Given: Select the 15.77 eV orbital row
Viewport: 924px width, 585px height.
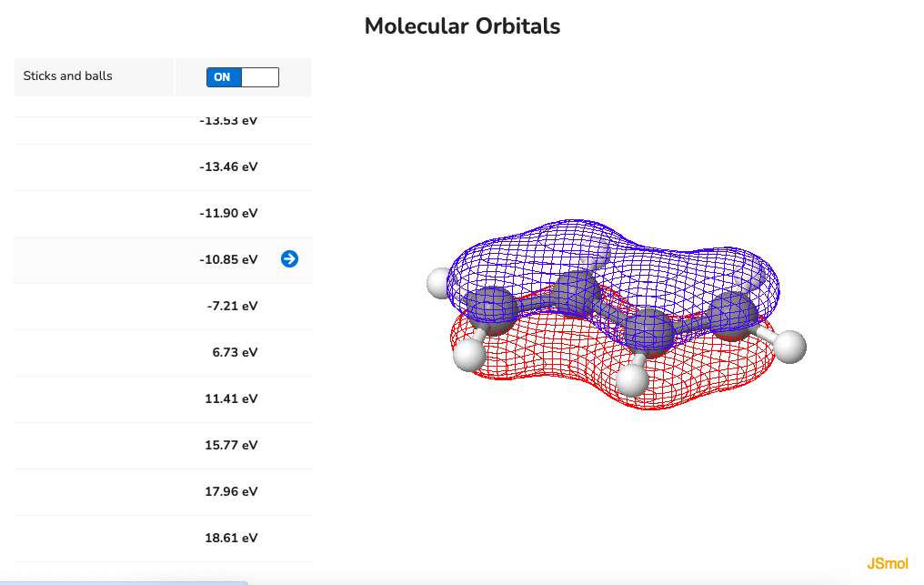Looking at the screenshot, I should tap(163, 446).
